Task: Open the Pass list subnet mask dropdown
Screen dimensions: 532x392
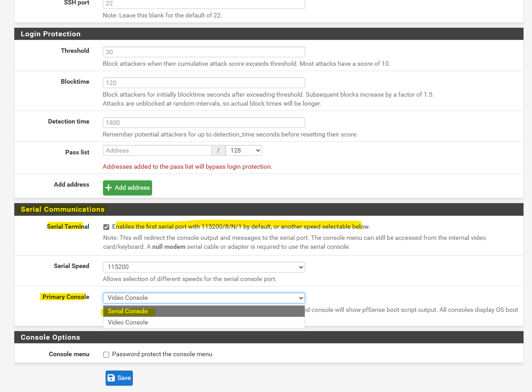Action: [244, 150]
